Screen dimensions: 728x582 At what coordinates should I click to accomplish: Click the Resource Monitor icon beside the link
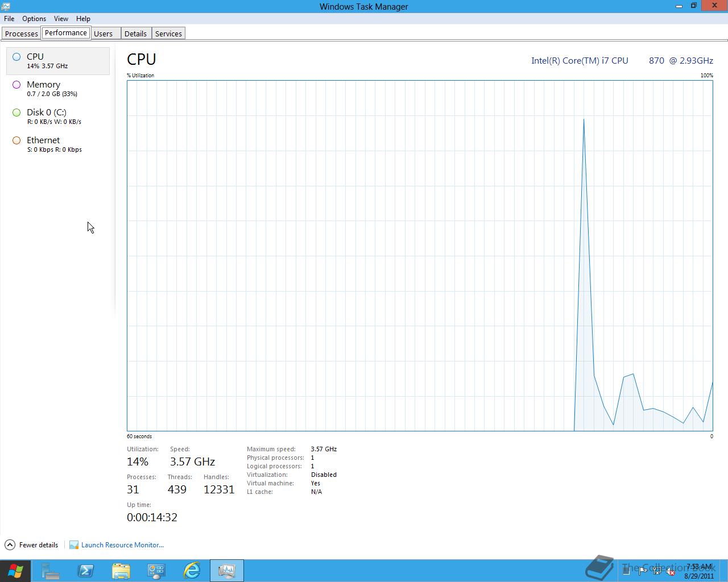74,545
